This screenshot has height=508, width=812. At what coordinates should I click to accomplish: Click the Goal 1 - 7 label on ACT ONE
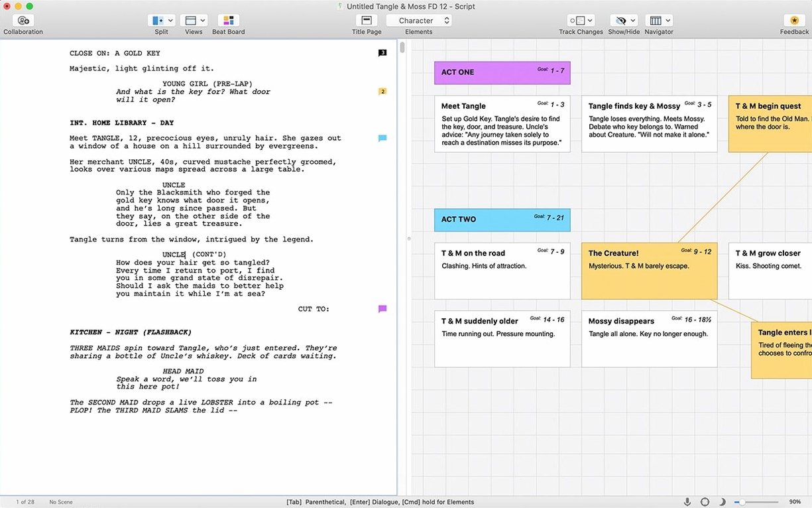(x=551, y=70)
